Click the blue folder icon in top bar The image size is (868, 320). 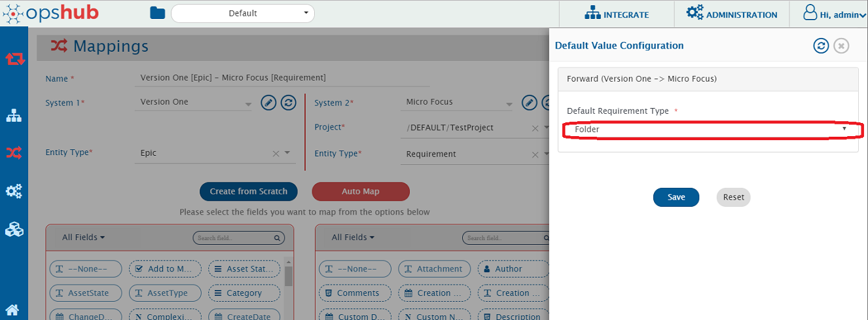[157, 14]
